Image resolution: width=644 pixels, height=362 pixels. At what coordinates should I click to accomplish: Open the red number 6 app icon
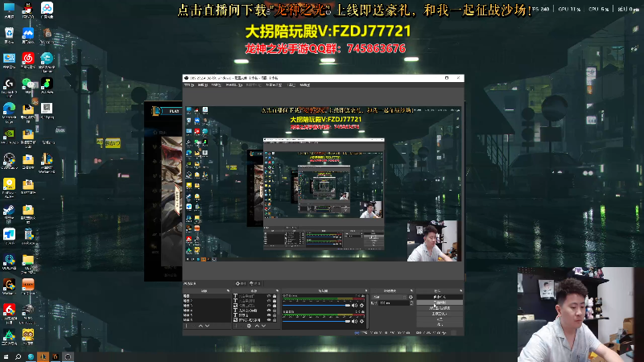[9, 312]
